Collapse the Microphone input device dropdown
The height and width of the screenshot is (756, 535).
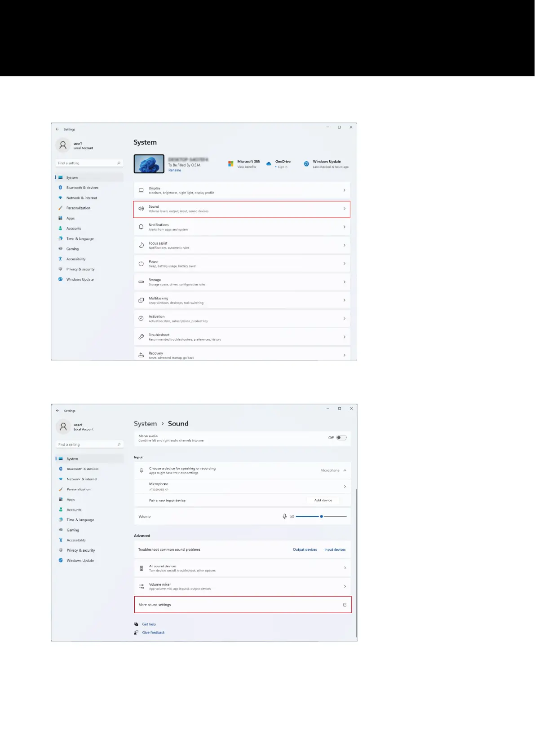(345, 470)
